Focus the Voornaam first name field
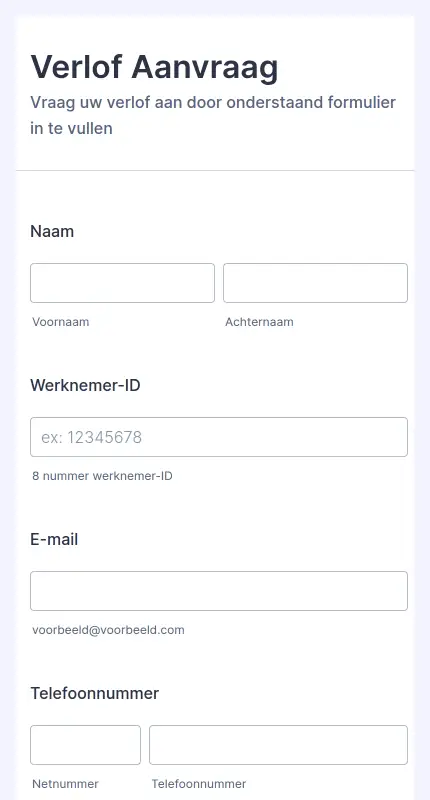 coord(122,283)
